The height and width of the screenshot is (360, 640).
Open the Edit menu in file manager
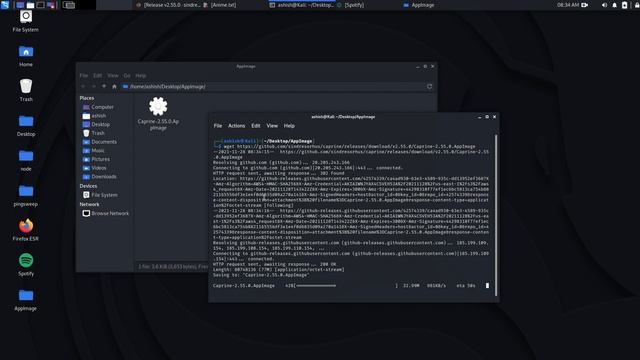point(98,76)
